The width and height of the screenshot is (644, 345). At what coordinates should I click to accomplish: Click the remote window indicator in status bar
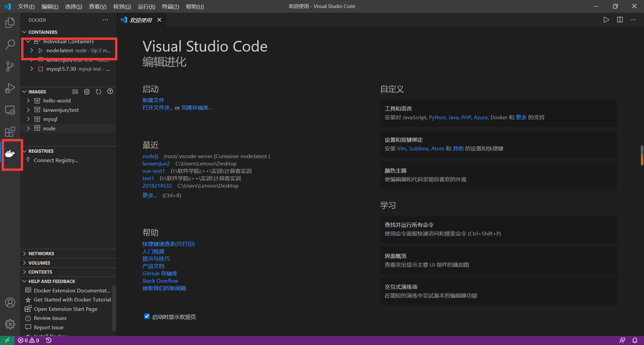click(7, 340)
